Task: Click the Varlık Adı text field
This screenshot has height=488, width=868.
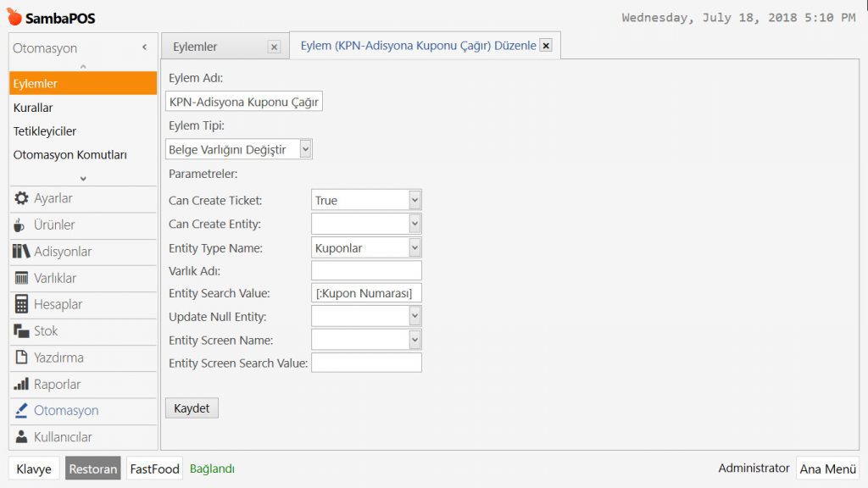Action: click(x=366, y=270)
